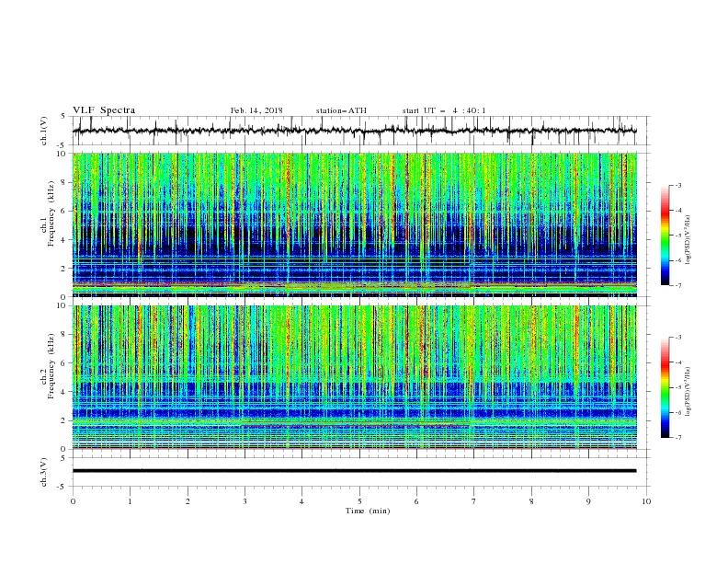Click the ch.1 spectrogram plot

pos(355,224)
